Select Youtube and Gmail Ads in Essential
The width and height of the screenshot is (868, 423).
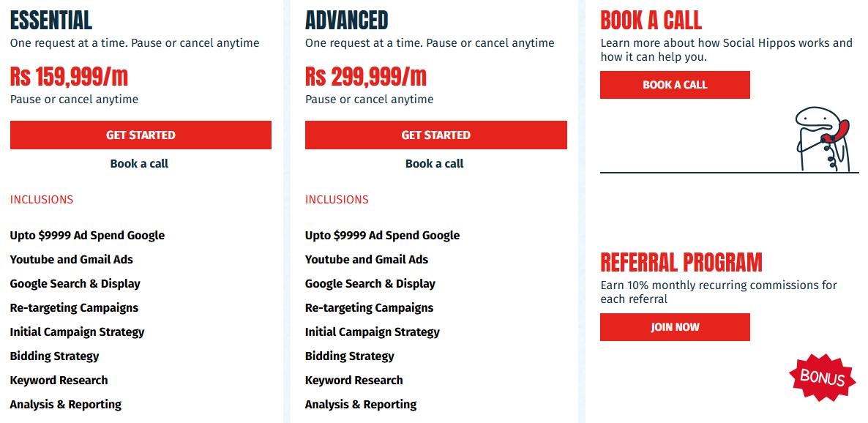coord(72,260)
